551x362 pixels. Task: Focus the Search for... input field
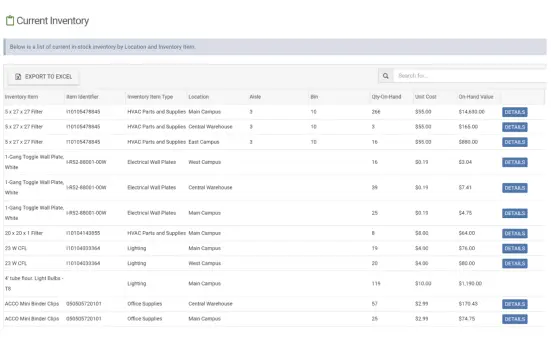(470, 76)
